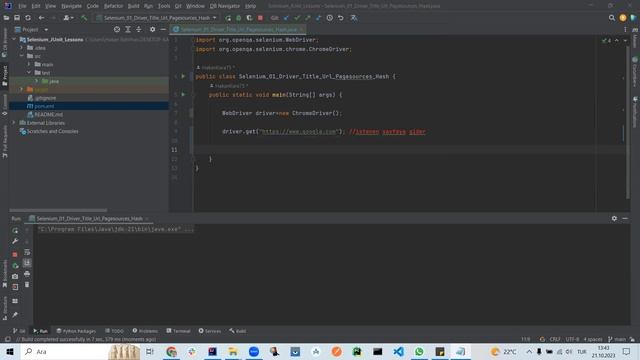640x360 pixels.
Task: Expand the .idea folder
Action: click(22, 48)
